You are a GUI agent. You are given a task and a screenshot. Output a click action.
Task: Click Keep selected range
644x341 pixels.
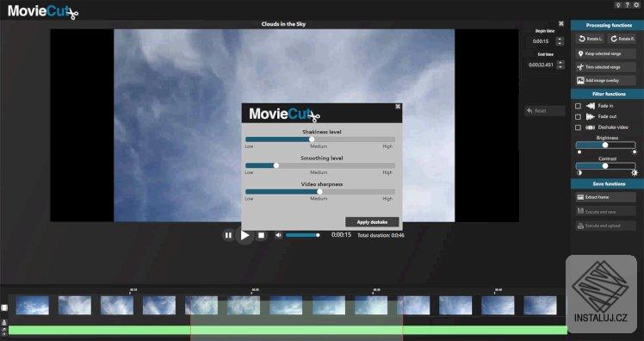pos(606,53)
